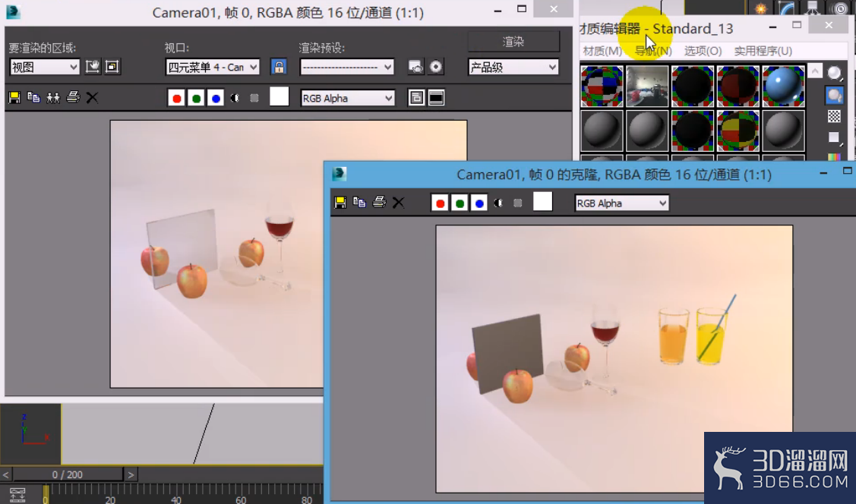
Task: Toggle blue channel in cloned window
Action: (x=479, y=203)
